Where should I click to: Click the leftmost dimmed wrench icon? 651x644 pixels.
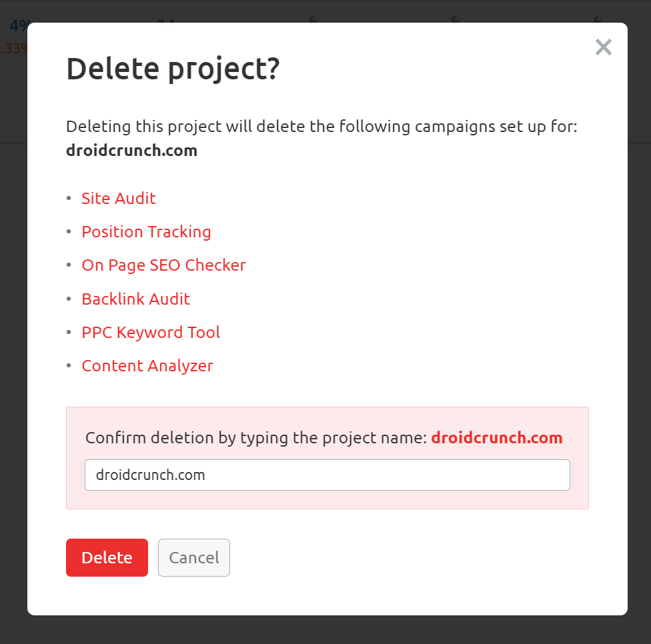313,21
